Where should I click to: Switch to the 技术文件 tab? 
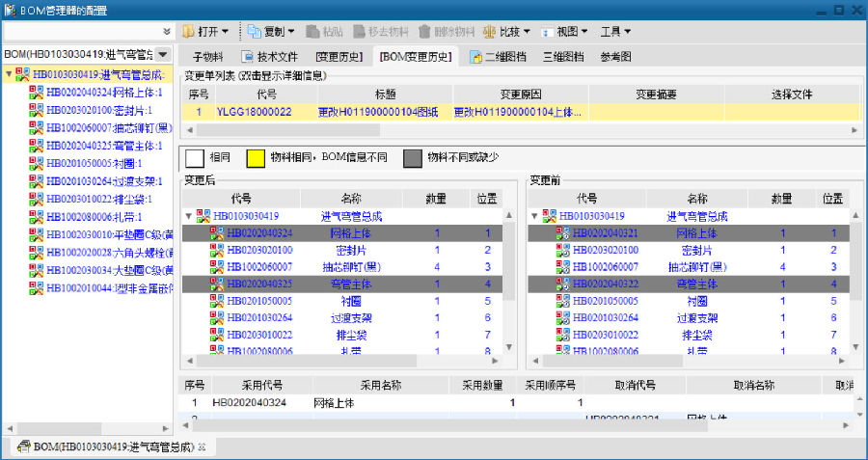[x=270, y=57]
